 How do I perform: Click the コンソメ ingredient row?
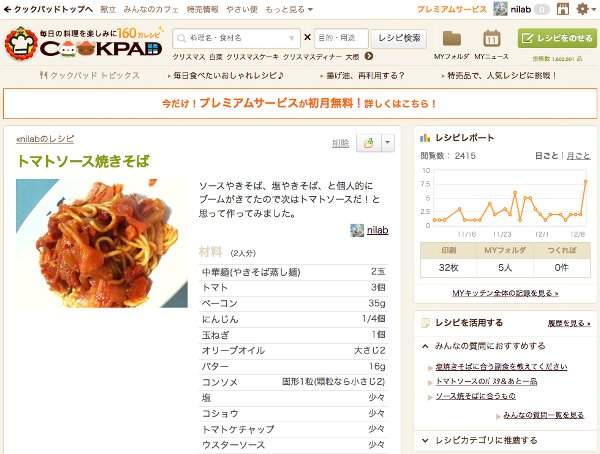293,382
